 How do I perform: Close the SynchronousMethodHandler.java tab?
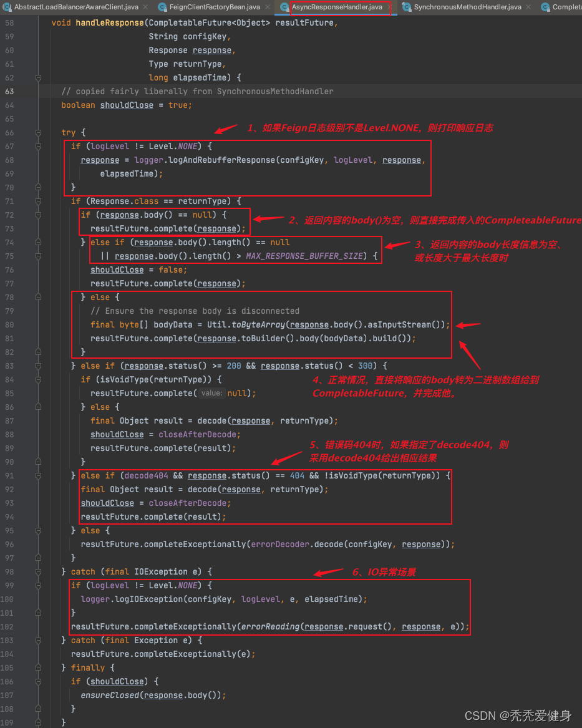click(x=528, y=7)
